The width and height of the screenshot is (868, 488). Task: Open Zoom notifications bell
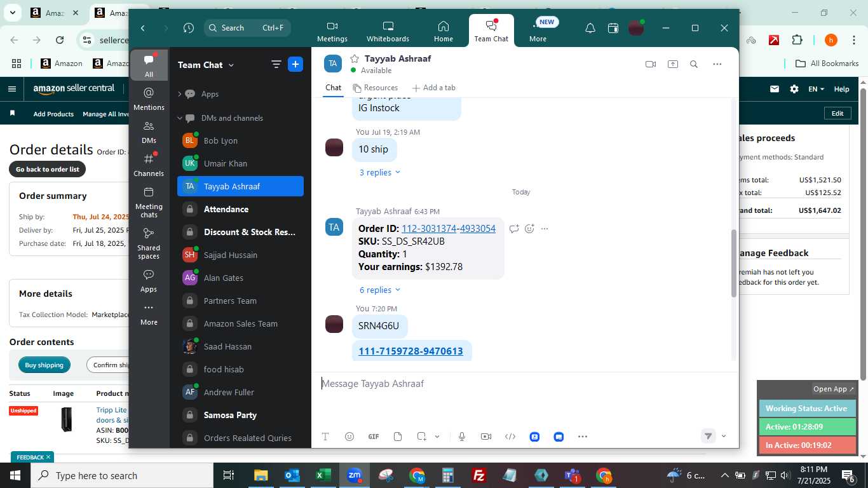(590, 28)
